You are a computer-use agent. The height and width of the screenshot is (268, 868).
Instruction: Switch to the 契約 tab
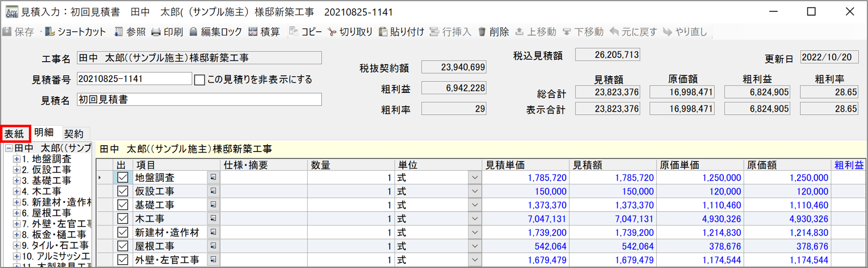[x=74, y=134]
